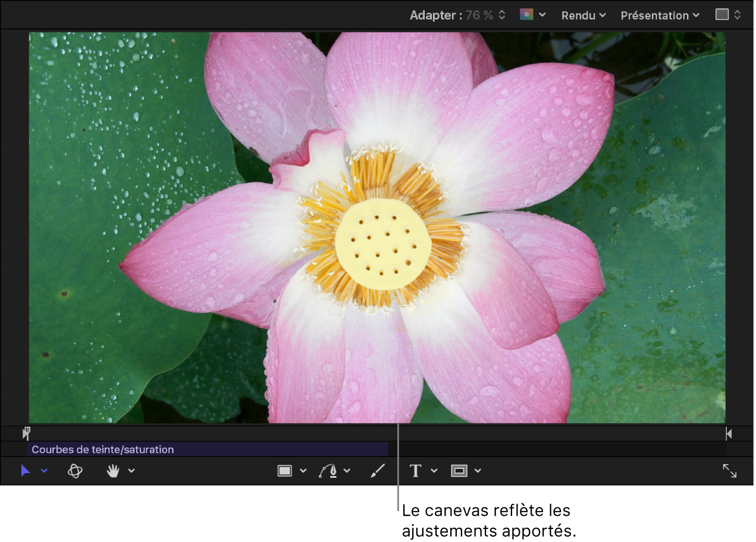The width and height of the screenshot is (756, 542).
Task: Select the arrow selection tool
Action: point(25,471)
